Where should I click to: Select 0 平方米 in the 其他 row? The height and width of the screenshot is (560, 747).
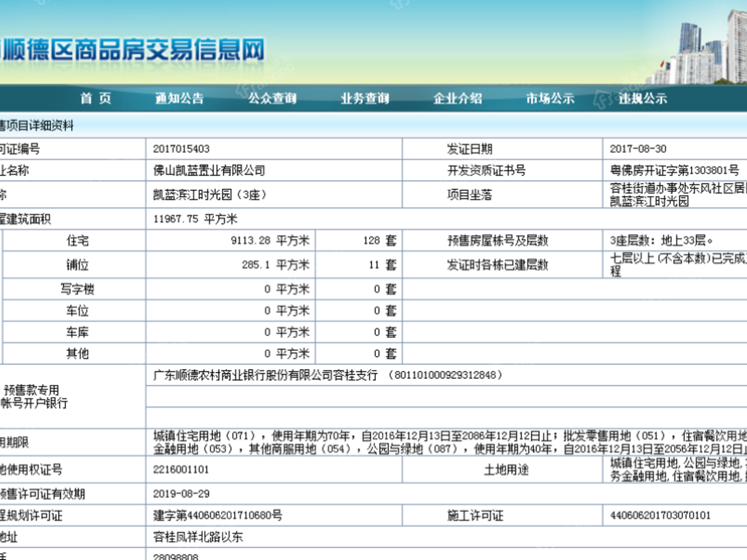286,353
